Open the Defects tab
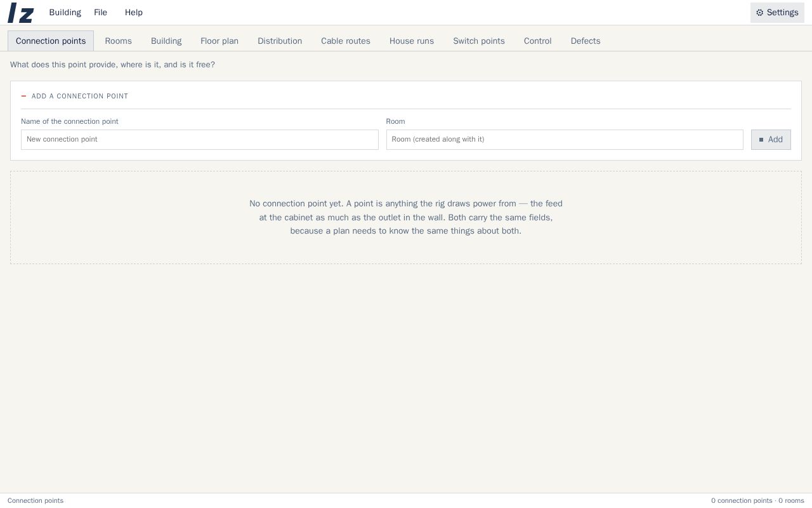Screen dimensions: 812x508 point(586,41)
